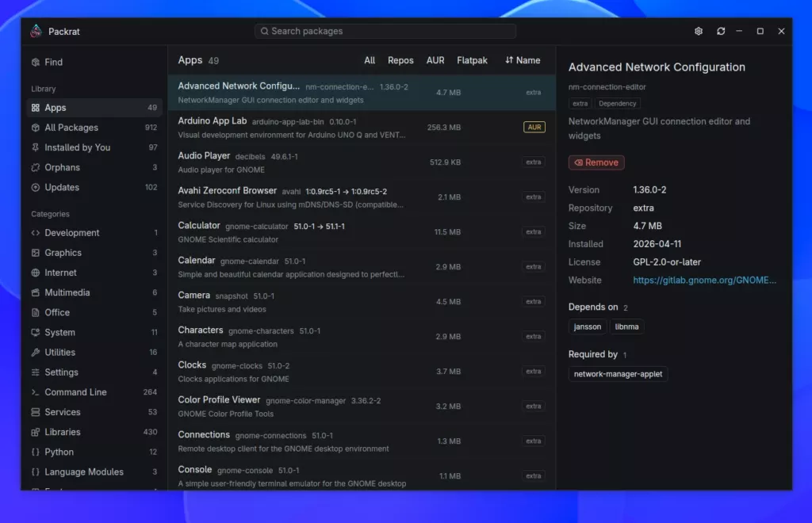Click the Office document icon
812x523 pixels.
pyautogui.click(x=35, y=312)
